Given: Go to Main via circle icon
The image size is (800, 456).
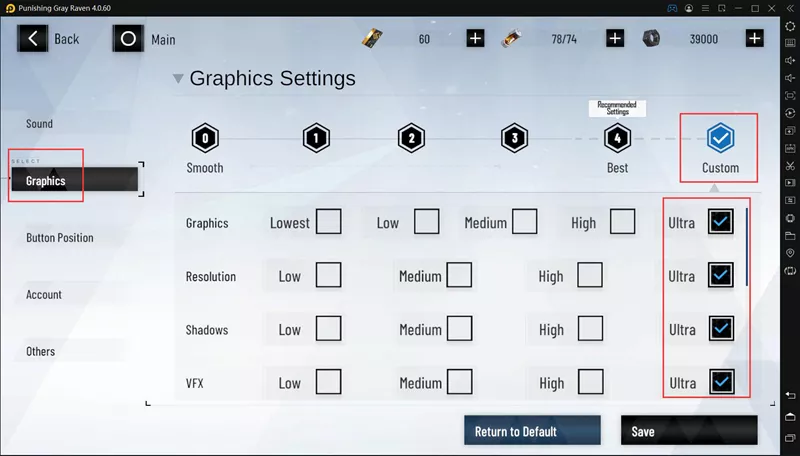Looking at the screenshot, I should [128, 39].
